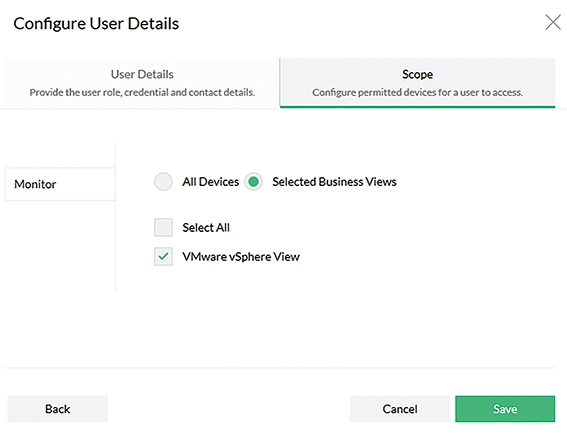Screen dimensions: 567x439
Task: Click the user role and credential description text
Action: coord(142,93)
